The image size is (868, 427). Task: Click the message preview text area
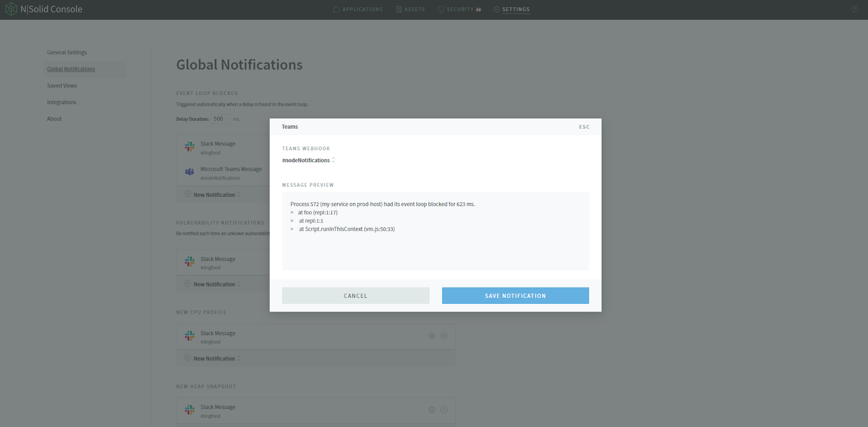(x=436, y=231)
